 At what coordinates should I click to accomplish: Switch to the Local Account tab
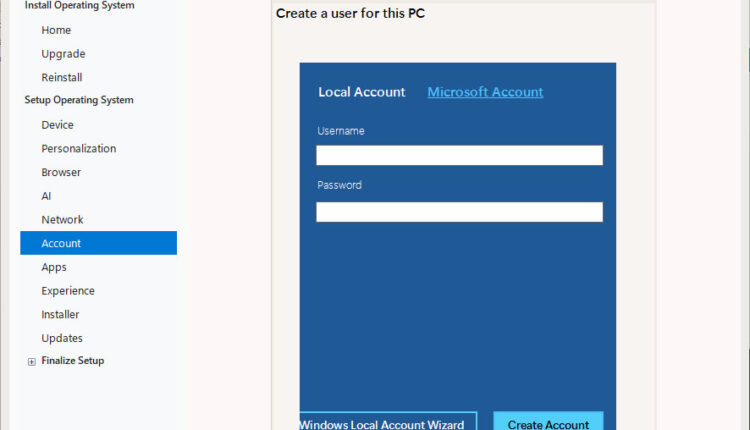(361, 92)
